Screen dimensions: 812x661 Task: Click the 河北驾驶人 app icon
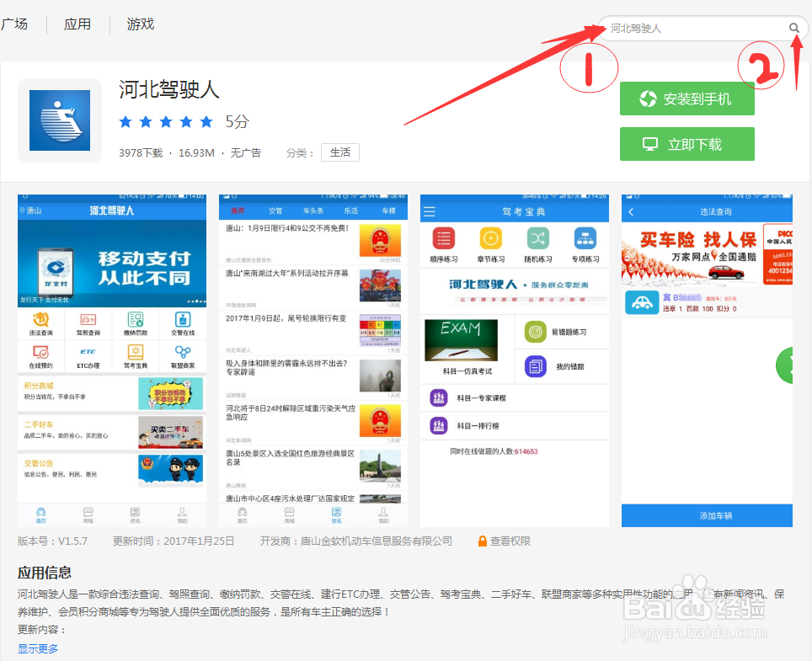(x=60, y=120)
